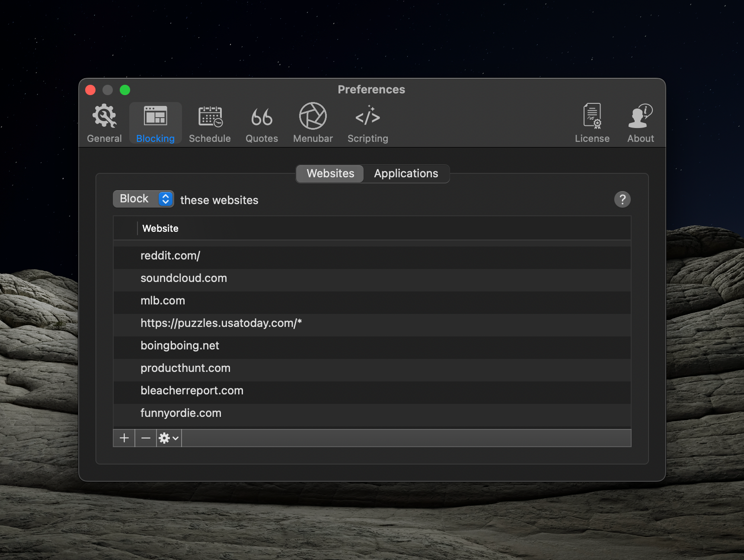Open the Schedule preferences pane

click(210, 123)
